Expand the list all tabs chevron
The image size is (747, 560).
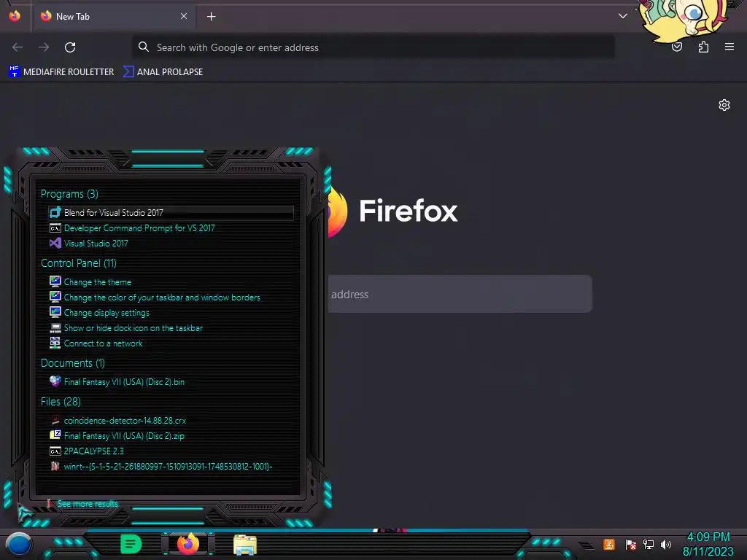622,16
